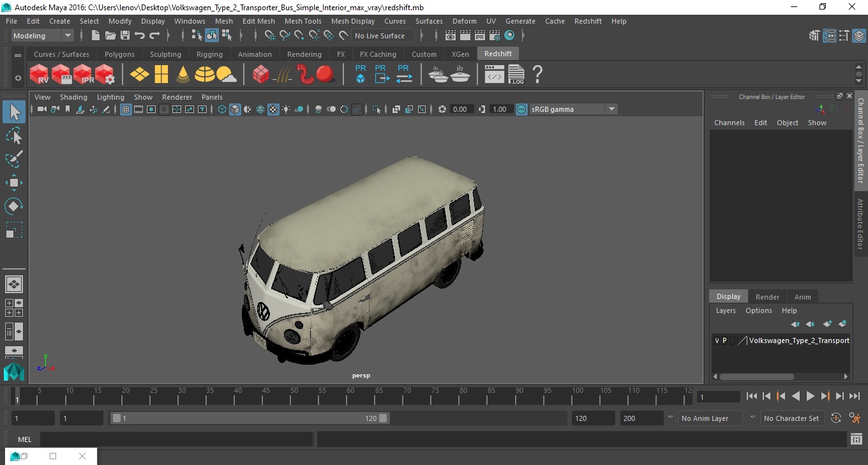Play animation forwards button

(810, 396)
